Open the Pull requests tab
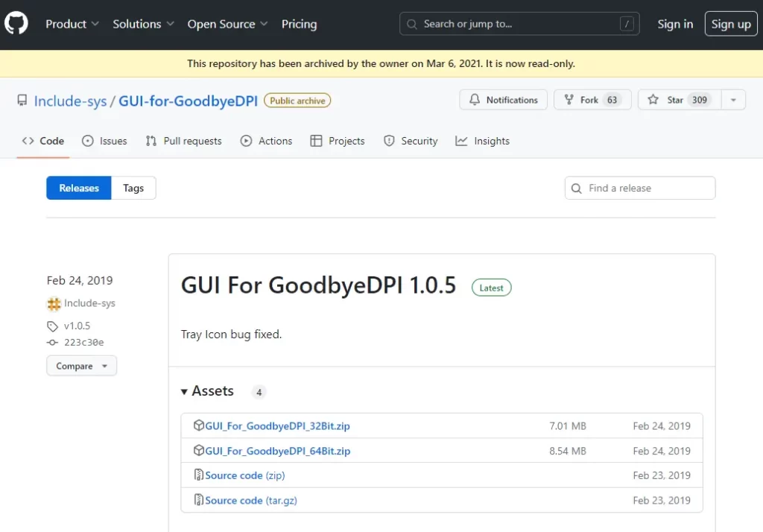763x532 pixels. (x=183, y=141)
